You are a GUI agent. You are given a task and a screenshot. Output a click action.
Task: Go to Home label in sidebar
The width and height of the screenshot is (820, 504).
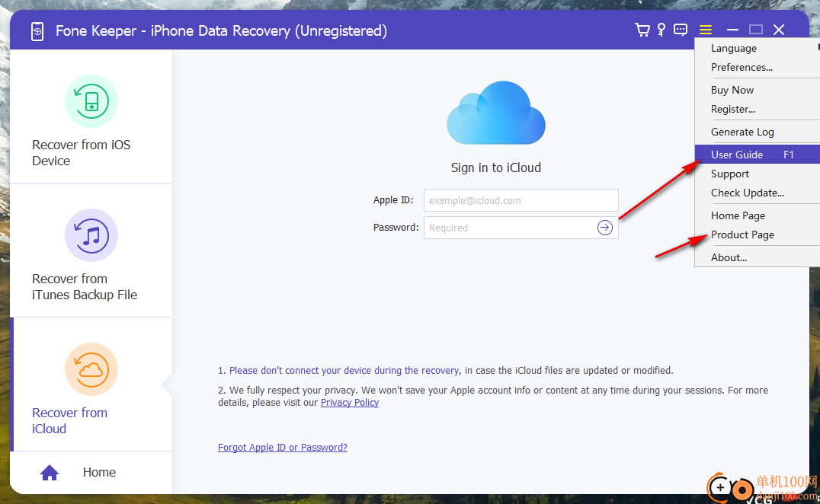(x=99, y=472)
